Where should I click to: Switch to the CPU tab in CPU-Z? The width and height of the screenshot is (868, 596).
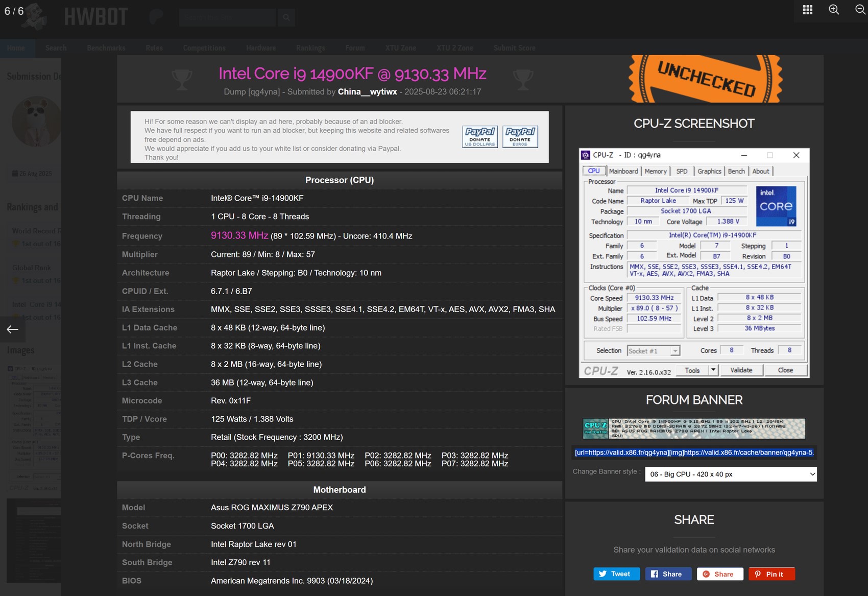[594, 171]
